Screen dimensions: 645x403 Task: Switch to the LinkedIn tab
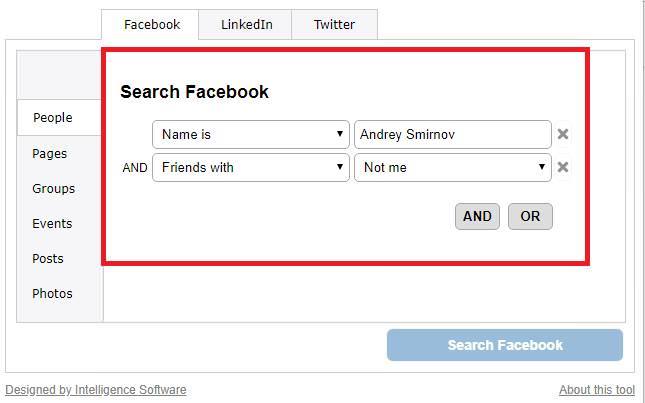pos(246,25)
